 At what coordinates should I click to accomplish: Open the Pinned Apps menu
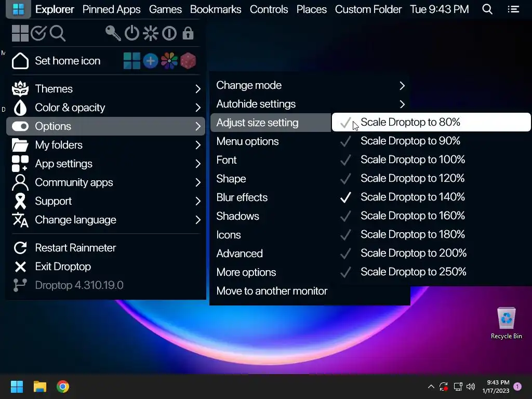click(111, 9)
